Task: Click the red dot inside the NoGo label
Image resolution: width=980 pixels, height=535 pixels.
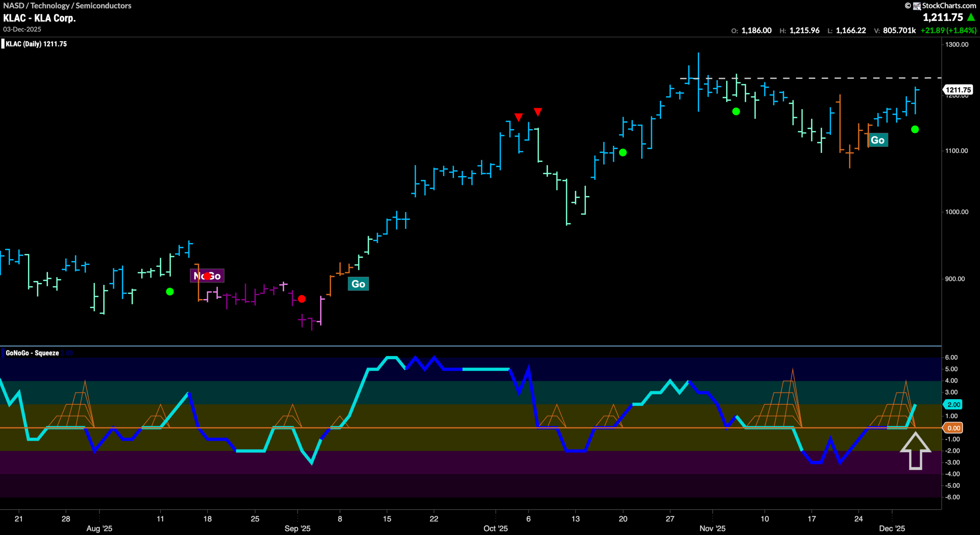Action: [x=207, y=275]
